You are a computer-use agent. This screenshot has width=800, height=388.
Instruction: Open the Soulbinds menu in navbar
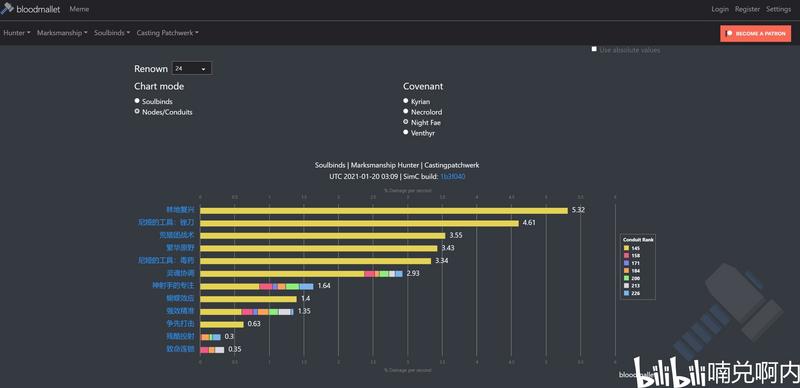click(x=112, y=33)
